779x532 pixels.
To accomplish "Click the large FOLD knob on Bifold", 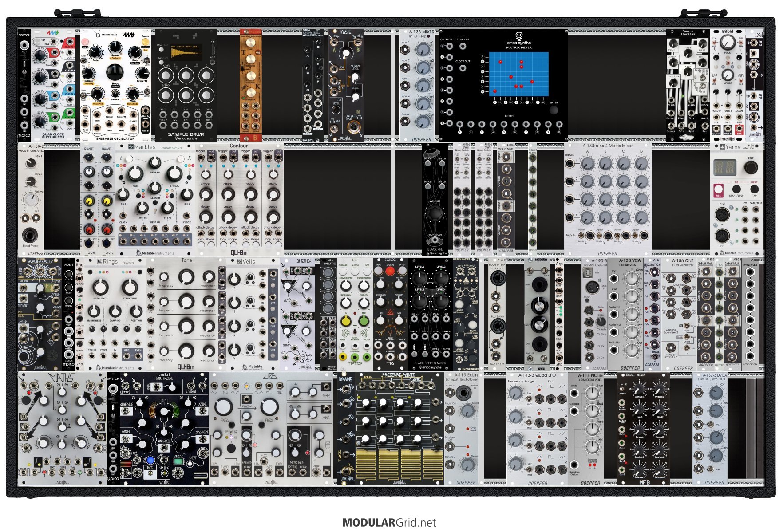I will (x=727, y=43).
